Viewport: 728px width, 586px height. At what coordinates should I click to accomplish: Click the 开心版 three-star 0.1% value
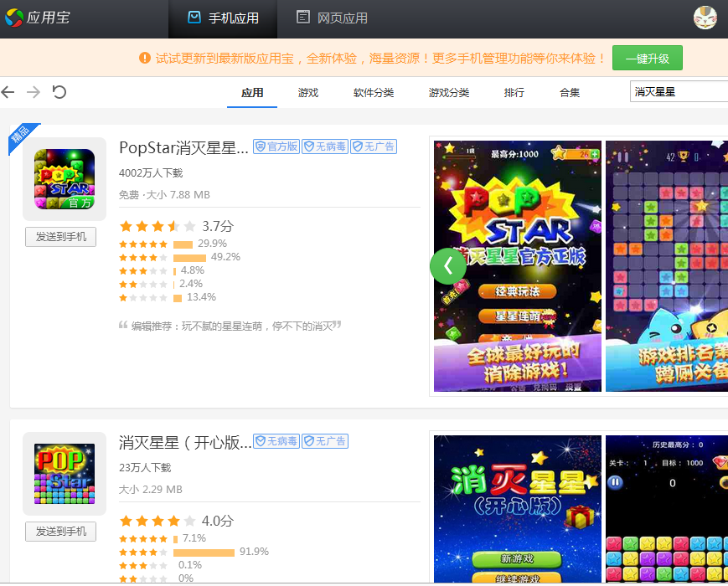pos(190,565)
